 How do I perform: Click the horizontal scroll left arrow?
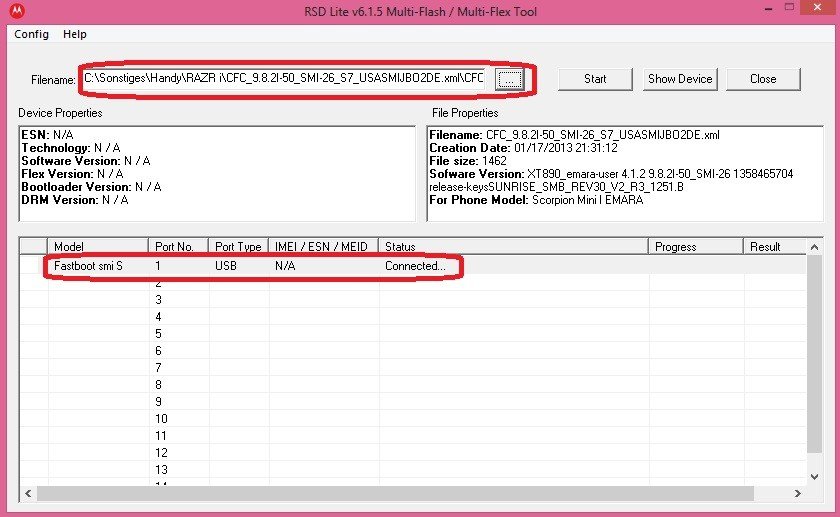coord(28,493)
